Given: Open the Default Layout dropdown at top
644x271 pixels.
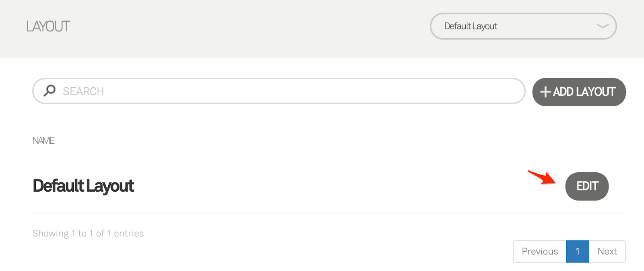Looking at the screenshot, I should coord(523,26).
